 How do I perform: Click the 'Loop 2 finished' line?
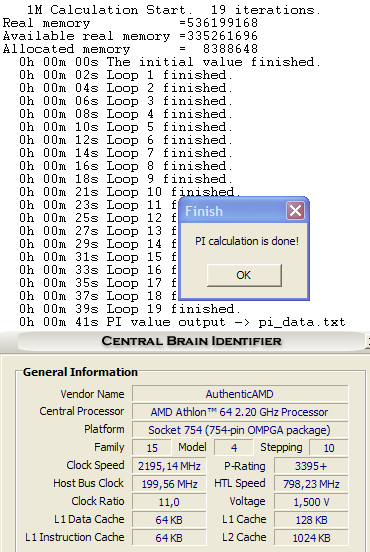point(126,88)
